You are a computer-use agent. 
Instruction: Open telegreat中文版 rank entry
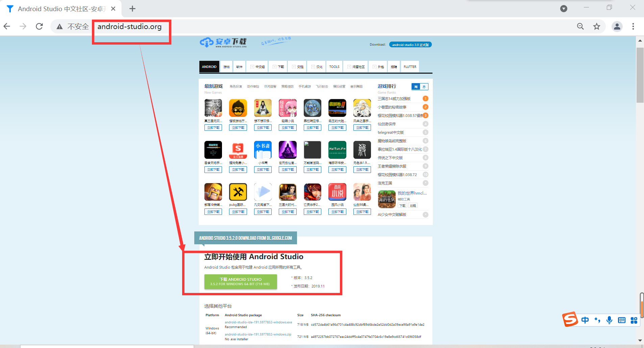coord(391,132)
